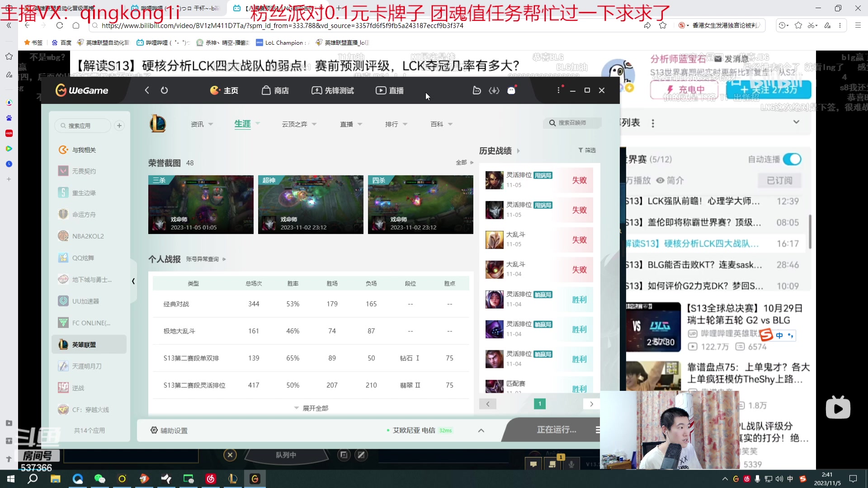Select CF：穿越火线 in the app list

(x=89, y=410)
